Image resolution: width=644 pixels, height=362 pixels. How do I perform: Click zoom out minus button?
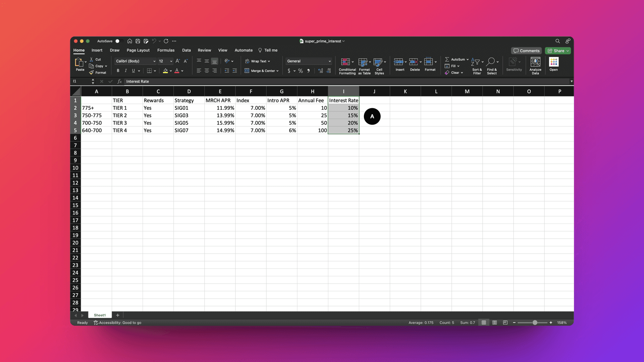click(514, 323)
